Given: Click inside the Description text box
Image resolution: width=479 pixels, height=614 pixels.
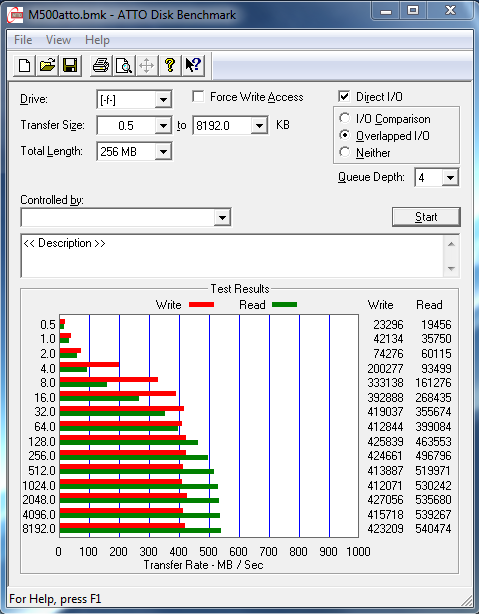Looking at the screenshot, I should point(232,256).
